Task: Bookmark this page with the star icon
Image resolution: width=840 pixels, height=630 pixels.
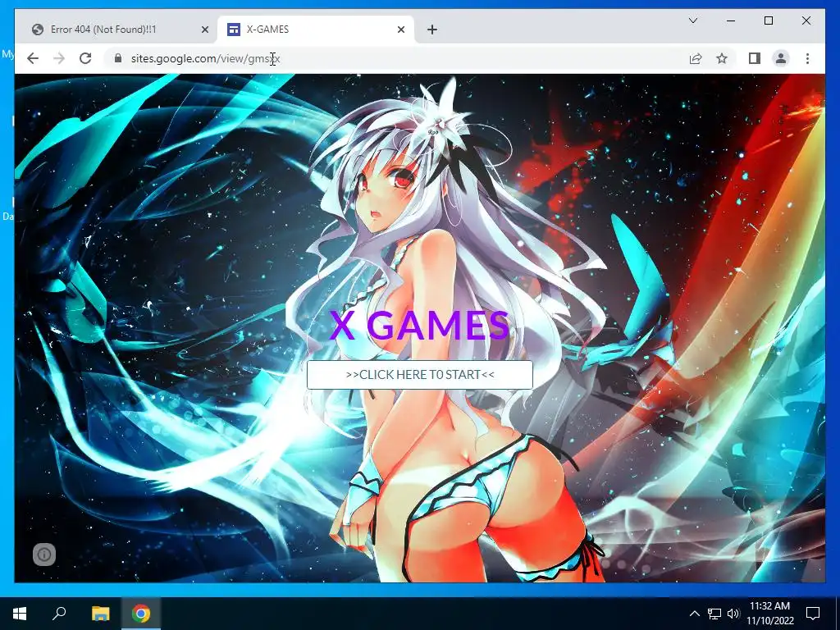Action: coord(722,58)
